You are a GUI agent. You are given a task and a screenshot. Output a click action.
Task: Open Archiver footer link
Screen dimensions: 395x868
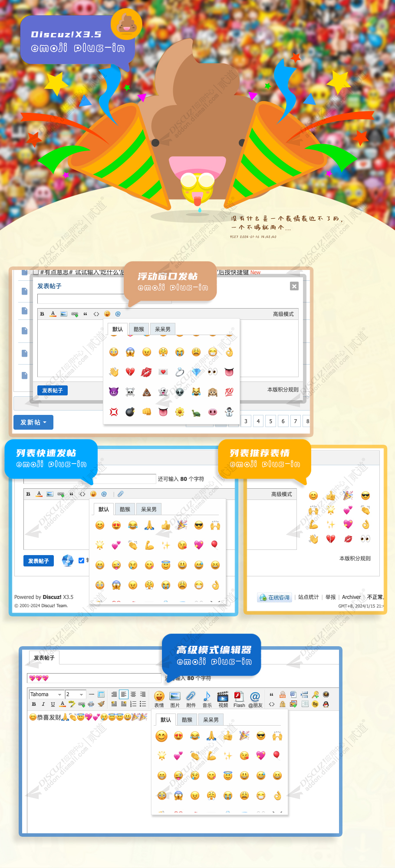coord(351,597)
